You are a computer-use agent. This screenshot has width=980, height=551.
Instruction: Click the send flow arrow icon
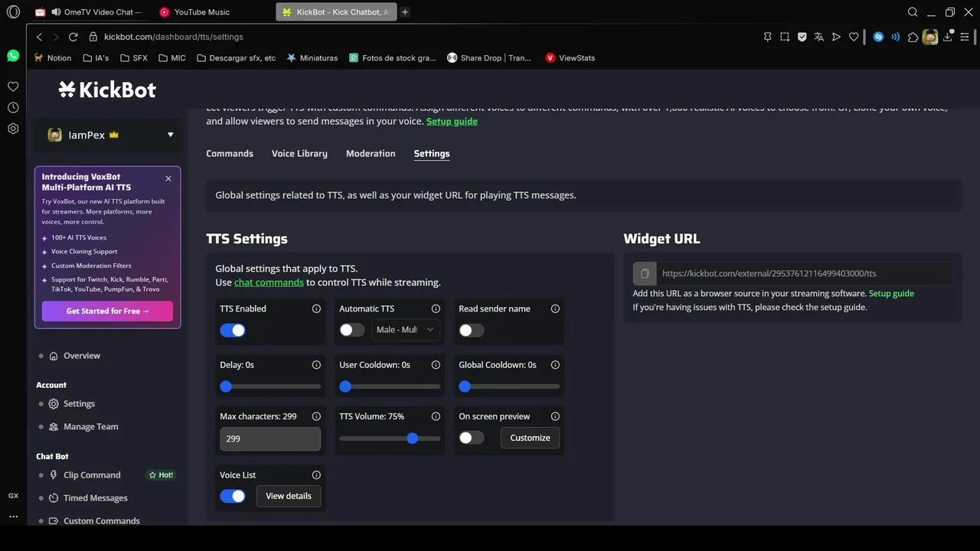click(836, 37)
